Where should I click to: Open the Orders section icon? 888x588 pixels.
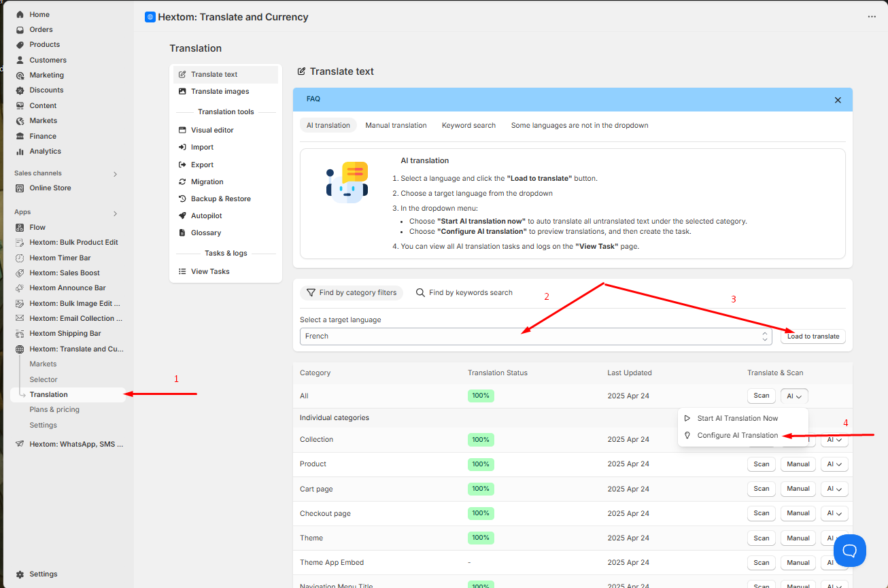[x=20, y=30]
